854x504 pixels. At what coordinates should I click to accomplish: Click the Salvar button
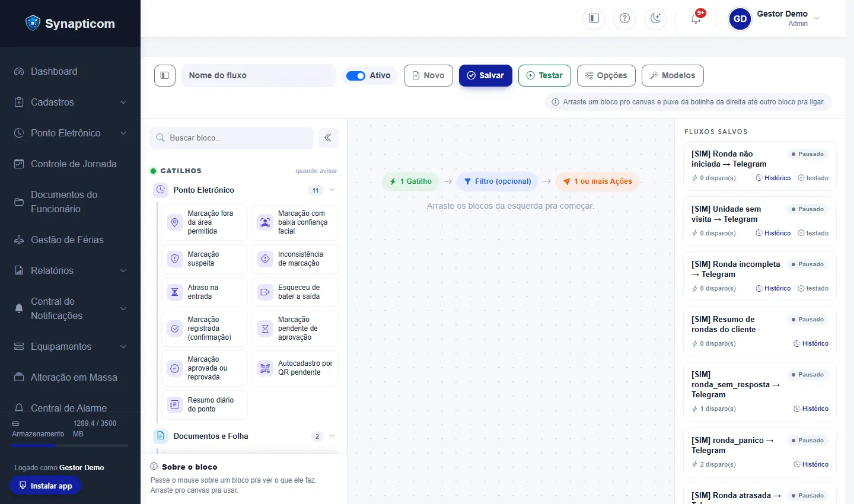pyautogui.click(x=486, y=75)
